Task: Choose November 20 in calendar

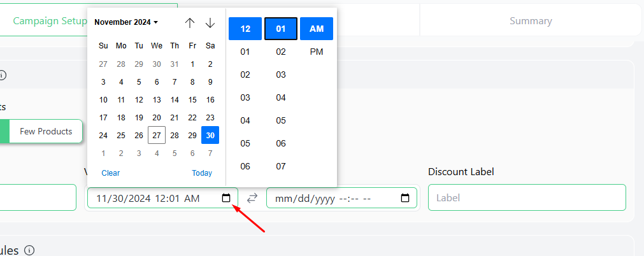Action: [x=157, y=118]
